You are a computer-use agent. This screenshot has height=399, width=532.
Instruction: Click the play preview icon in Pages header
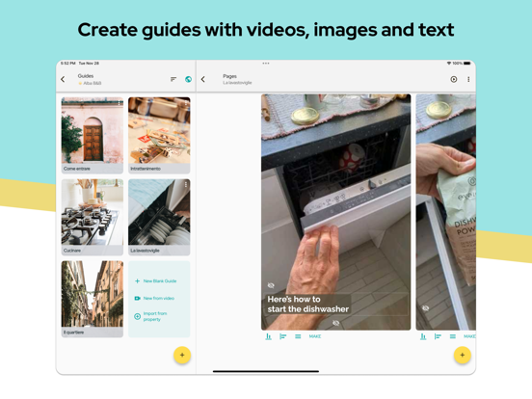click(454, 79)
